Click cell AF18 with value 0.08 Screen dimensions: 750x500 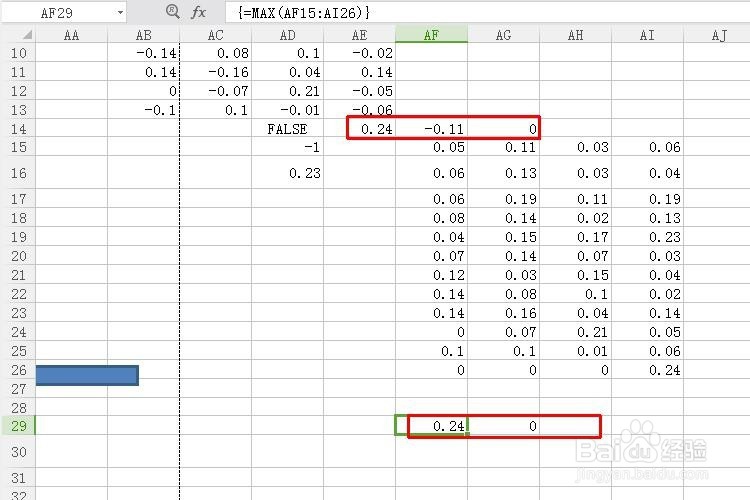coord(431,218)
